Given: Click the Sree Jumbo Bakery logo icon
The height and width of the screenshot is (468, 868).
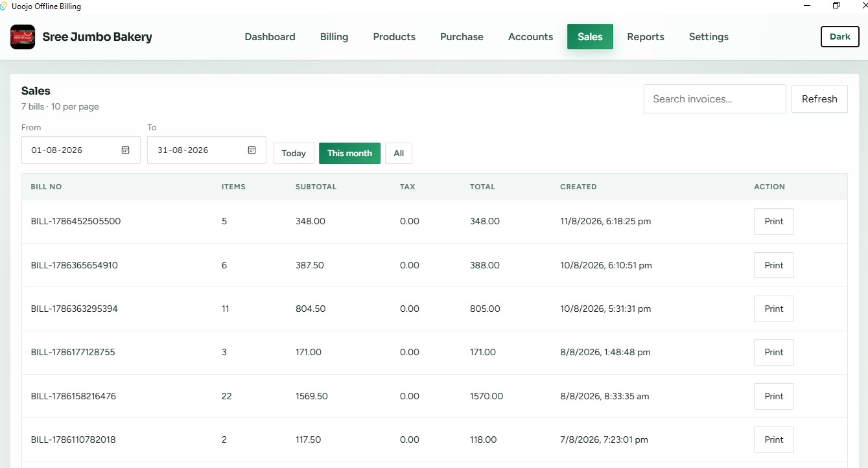Looking at the screenshot, I should (x=23, y=37).
